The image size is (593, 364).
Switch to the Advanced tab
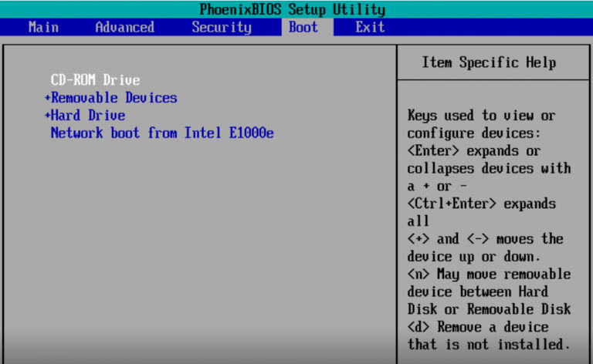125,27
